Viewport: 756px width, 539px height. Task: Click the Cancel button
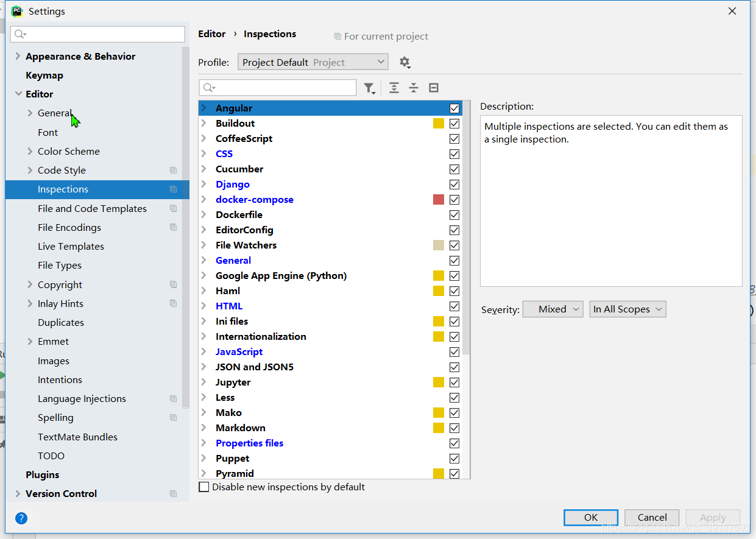pos(652,517)
